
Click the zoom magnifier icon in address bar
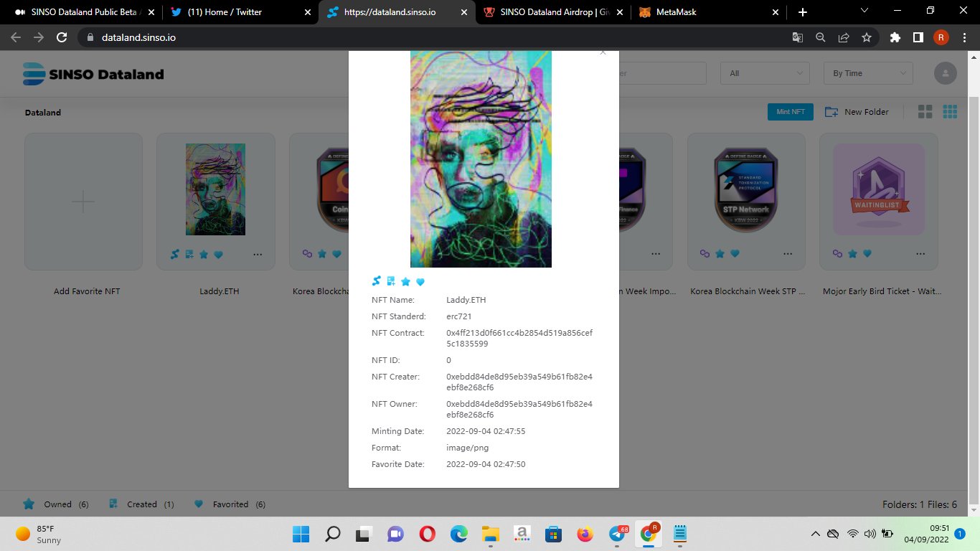coord(820,37)
